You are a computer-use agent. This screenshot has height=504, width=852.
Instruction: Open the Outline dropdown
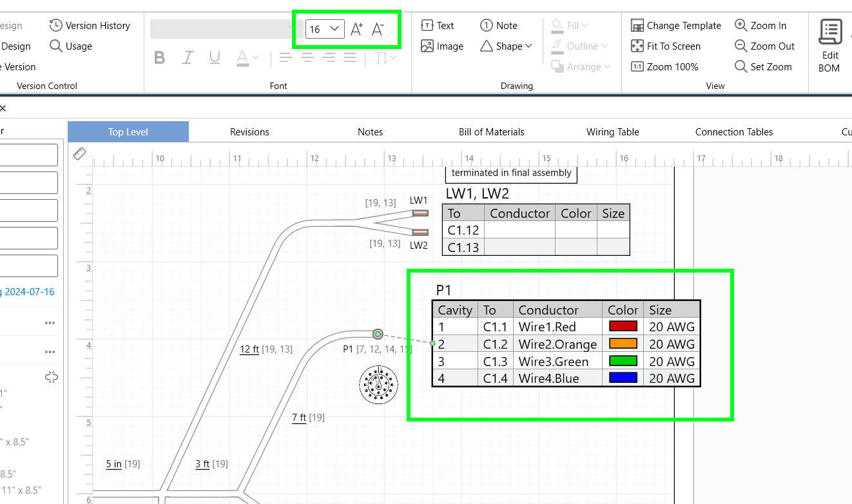pyautogui.click(x=605, y=46)
